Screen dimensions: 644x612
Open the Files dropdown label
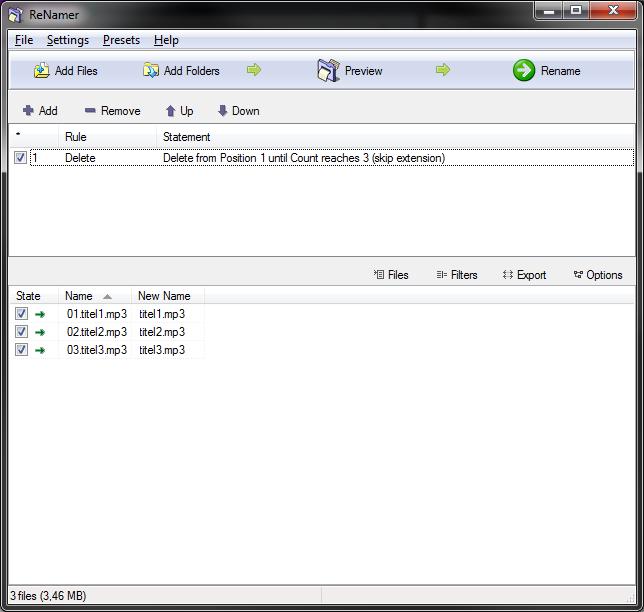tap(398, 275)
